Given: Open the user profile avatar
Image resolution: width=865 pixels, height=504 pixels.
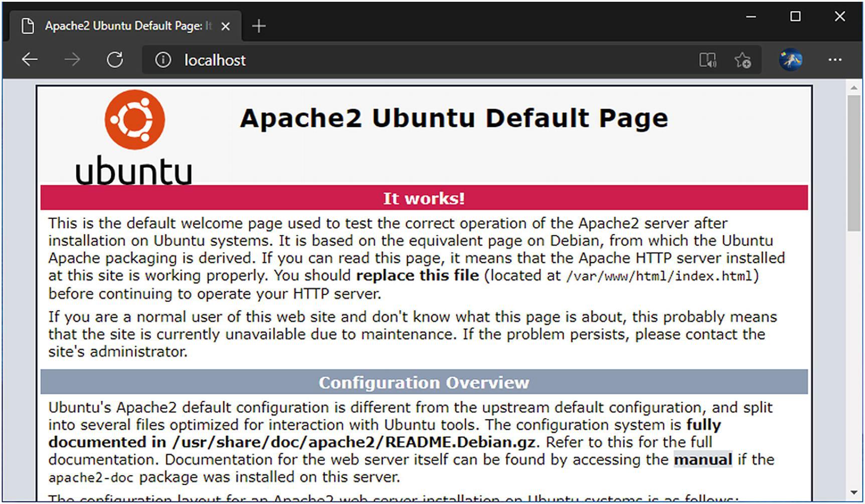Looking at the screenshot, I should (791, 60).
